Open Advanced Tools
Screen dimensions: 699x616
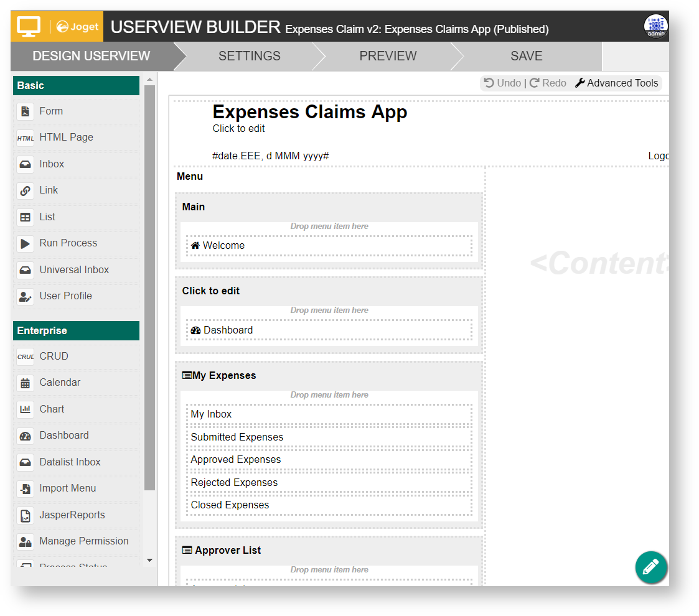(622, 83)
